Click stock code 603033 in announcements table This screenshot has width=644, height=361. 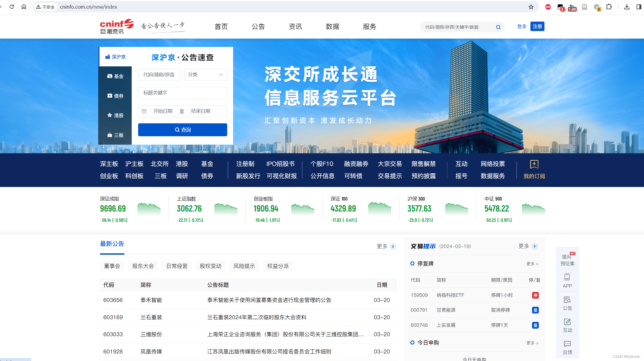pos(113,334)
